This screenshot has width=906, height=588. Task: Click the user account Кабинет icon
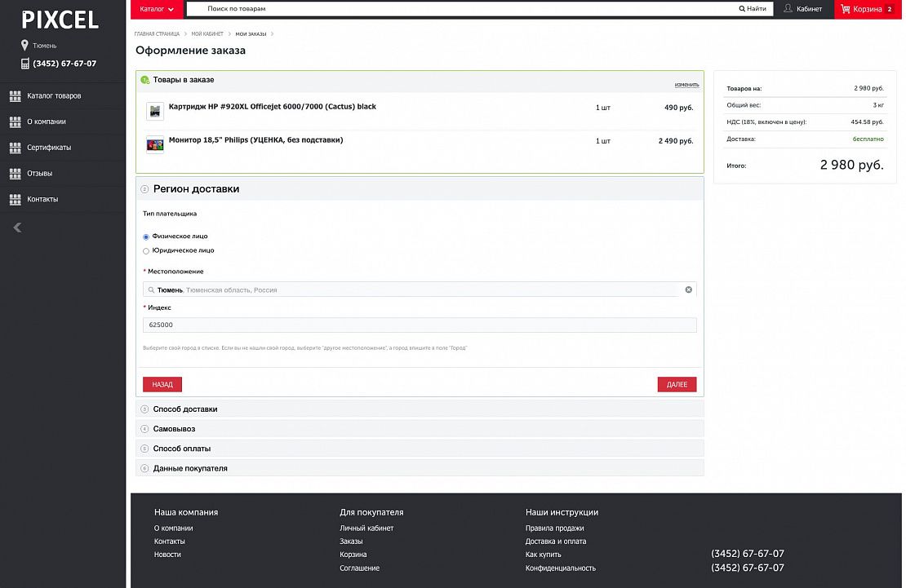788,9
